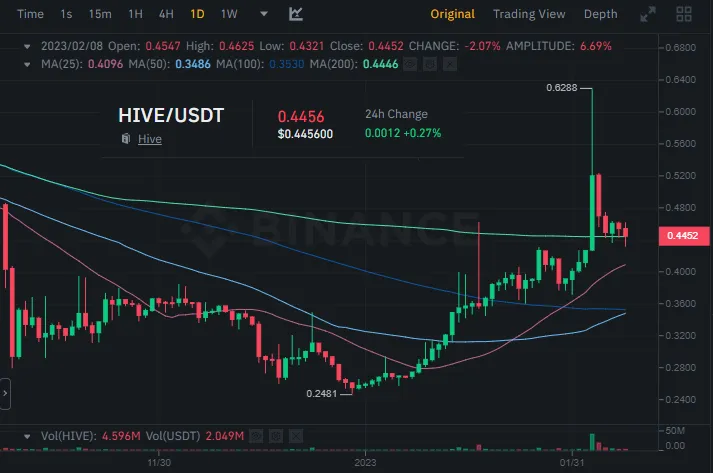Click the Hive document icon

tap(126, 139)
